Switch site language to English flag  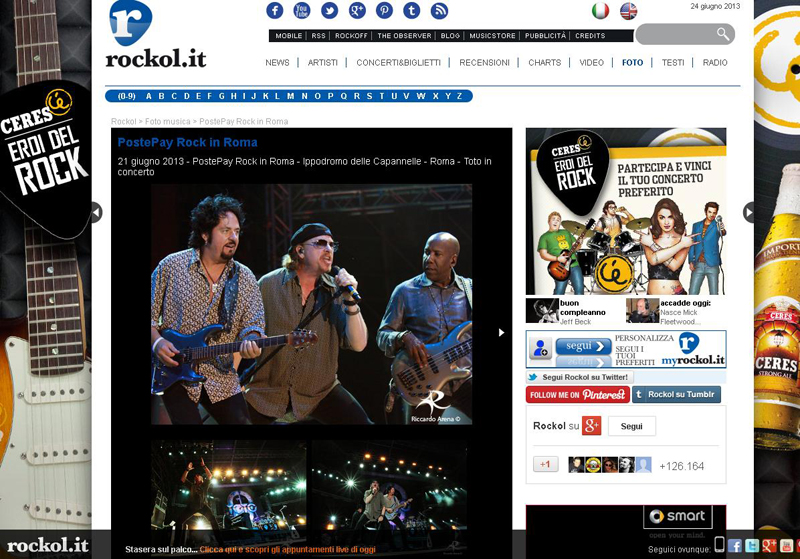tap(629, 11)
